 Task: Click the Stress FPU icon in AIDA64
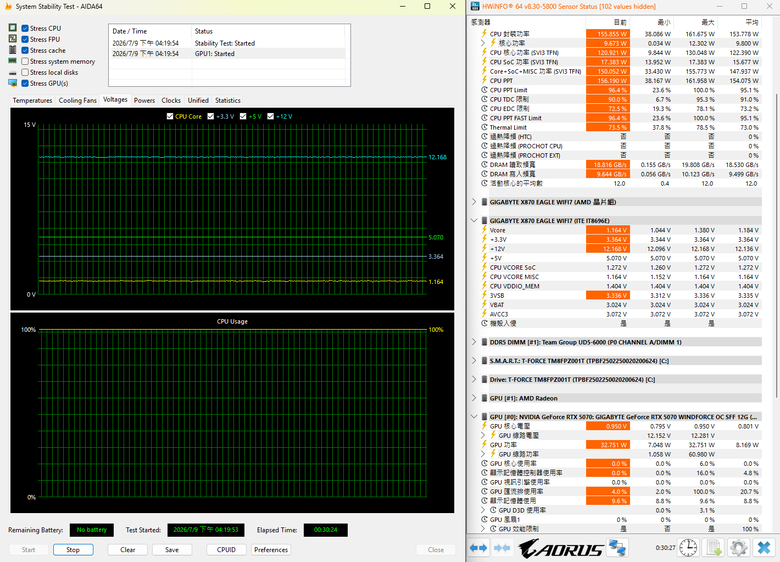[12, 39]
